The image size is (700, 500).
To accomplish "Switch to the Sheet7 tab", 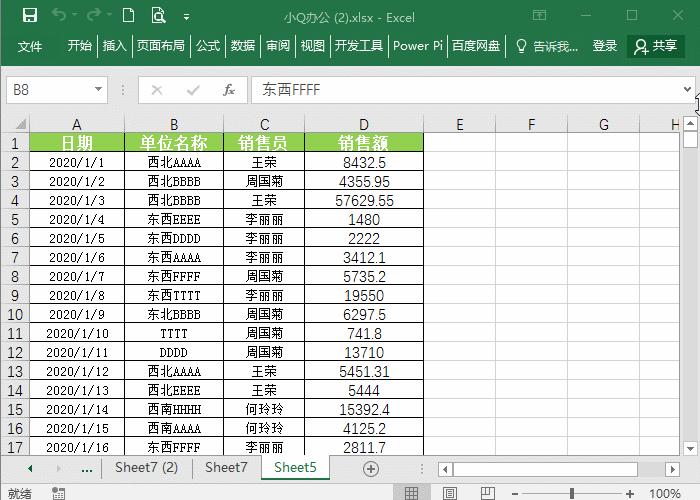I will click(226, 467).
